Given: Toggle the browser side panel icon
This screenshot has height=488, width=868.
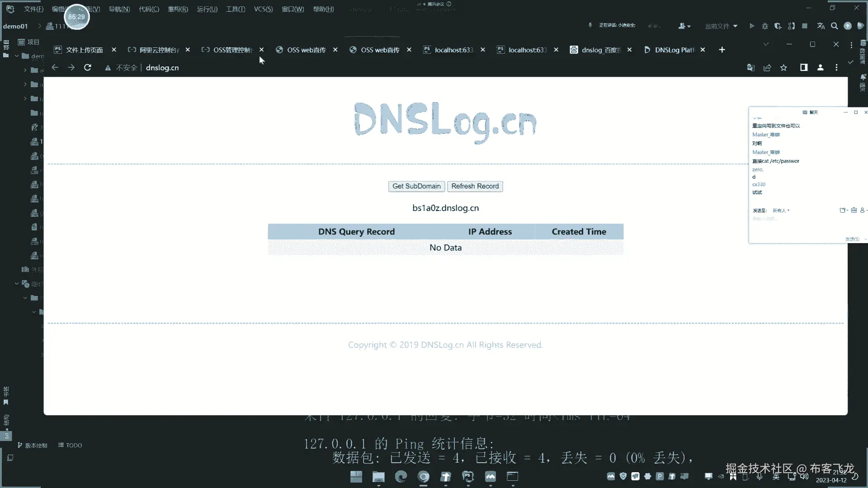Looking at the screenshot, I should pyautogui.click(x=804, y=67).
